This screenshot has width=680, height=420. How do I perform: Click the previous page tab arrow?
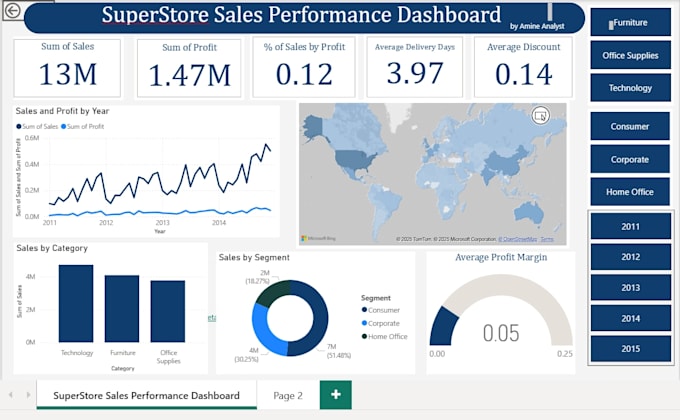pos(11,395)
